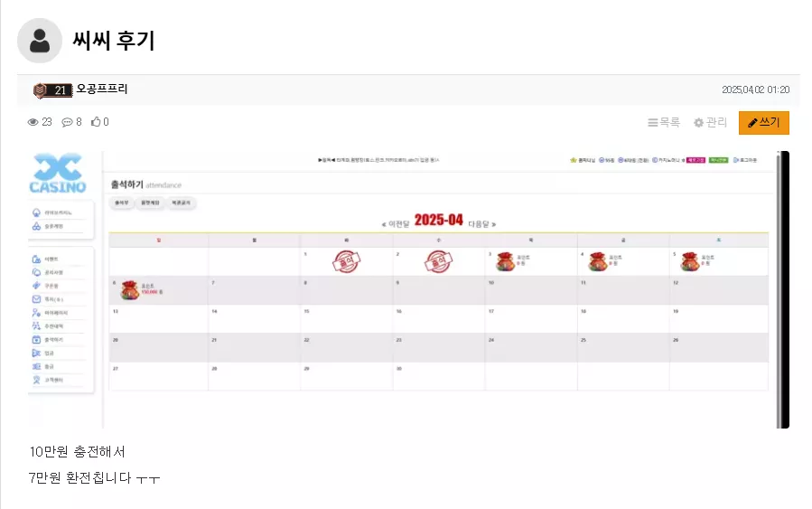812x509 pixels.
Task: Click the CASINO logo in the image
Action: [x=58, y=173]
